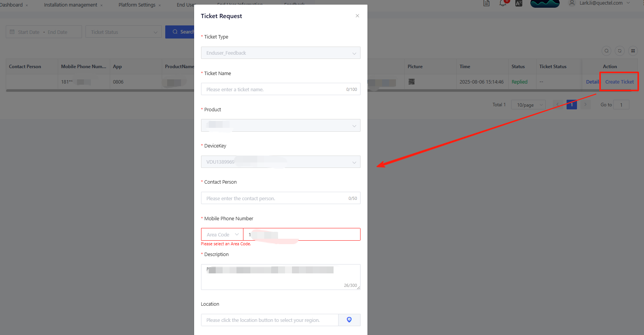Viewport: 644px width, 335px height.
Task: Click the location pin button
Action: (349, 320)
